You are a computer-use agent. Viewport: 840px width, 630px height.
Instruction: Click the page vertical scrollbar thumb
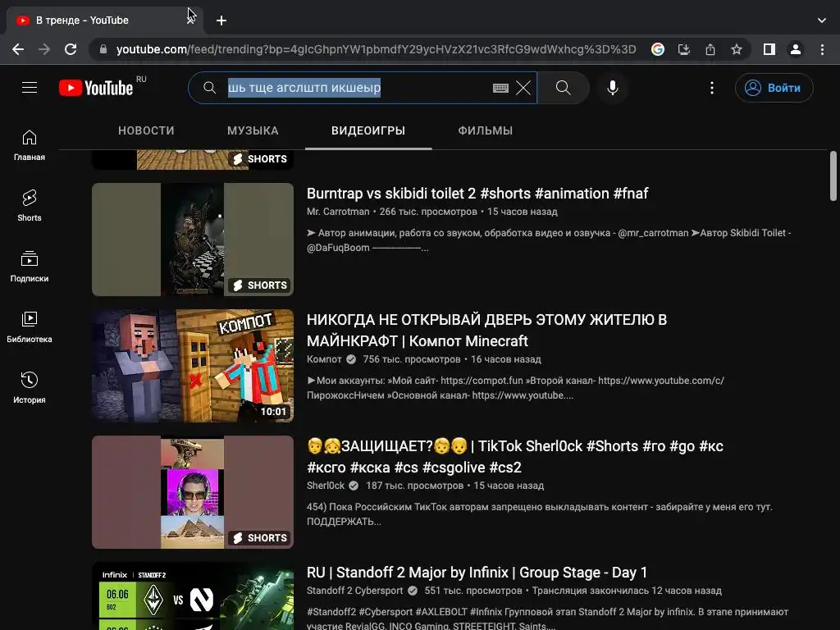833,176
